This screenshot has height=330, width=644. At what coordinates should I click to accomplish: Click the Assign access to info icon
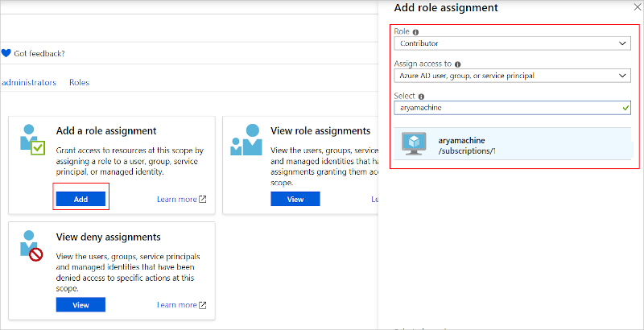pyautogui.click(x=458, y=64)
